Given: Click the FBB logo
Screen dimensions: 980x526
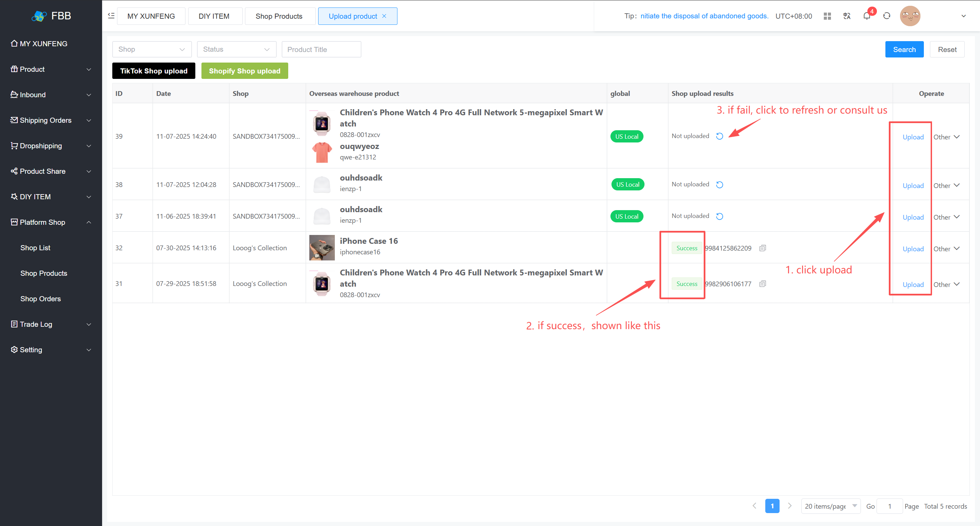Looking at the screenshot, I should (x=51, y=16).
